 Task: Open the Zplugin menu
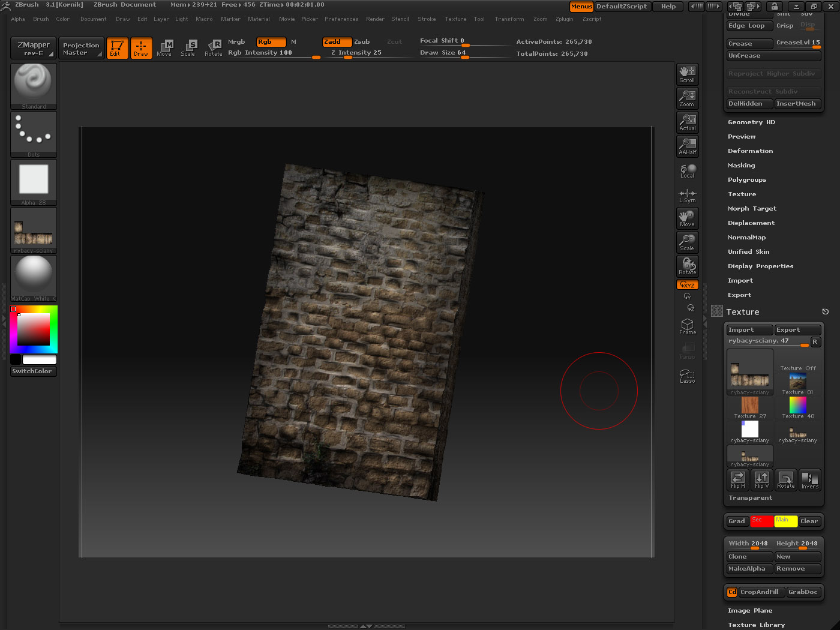coord(564,19)
